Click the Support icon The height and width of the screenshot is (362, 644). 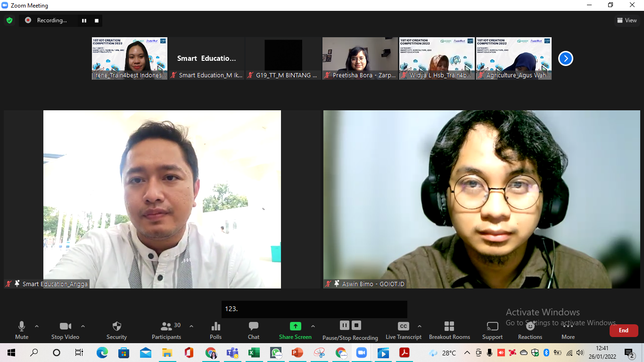(492, 326)
